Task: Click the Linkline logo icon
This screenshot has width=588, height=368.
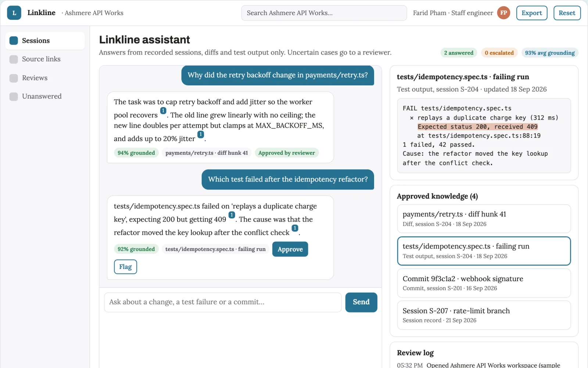Action: [x=14, y=13]
